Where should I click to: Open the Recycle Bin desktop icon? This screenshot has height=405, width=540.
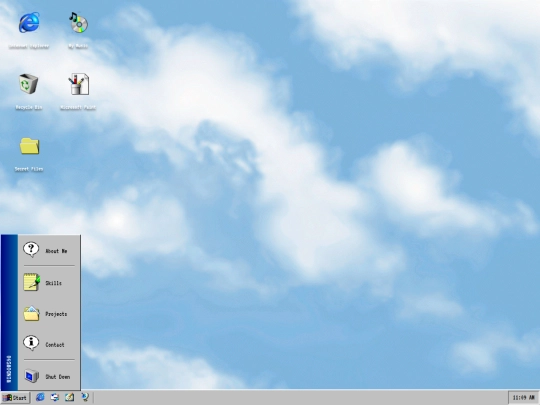point(29,84)
